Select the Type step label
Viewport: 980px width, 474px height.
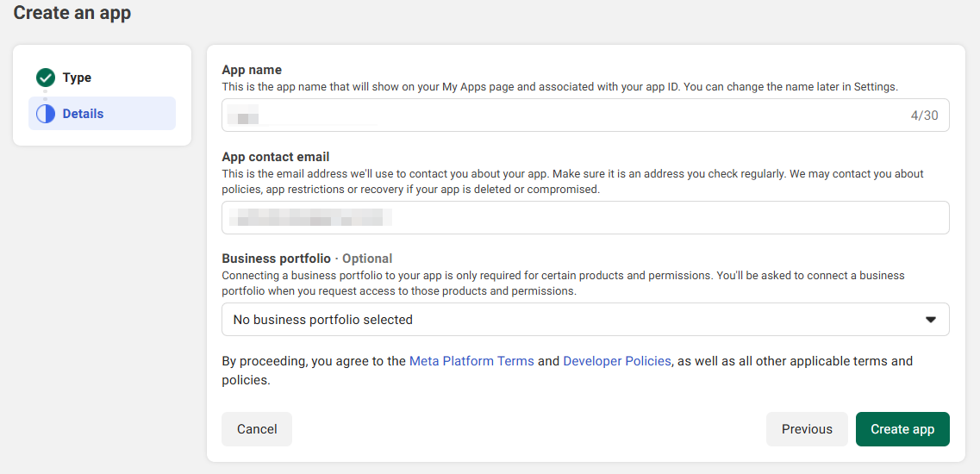click(77, 78)
